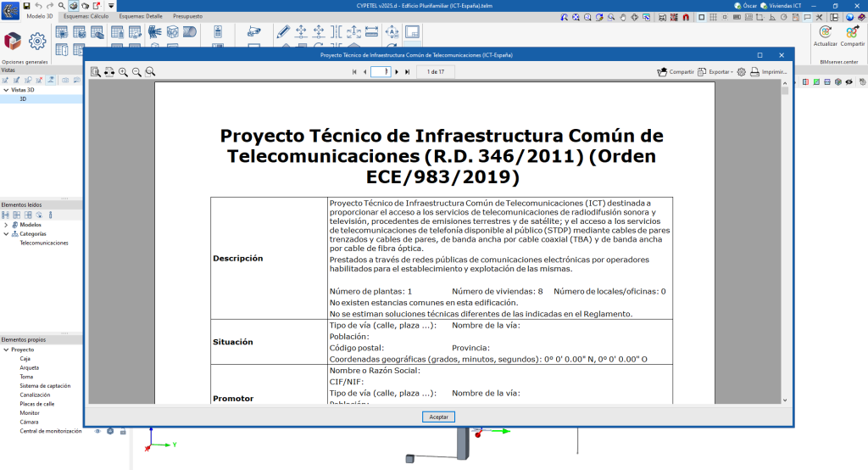The height and width of the screenshot is (470, 868).
Task: Go to next page of report
Action: click(x=397, y=72)
